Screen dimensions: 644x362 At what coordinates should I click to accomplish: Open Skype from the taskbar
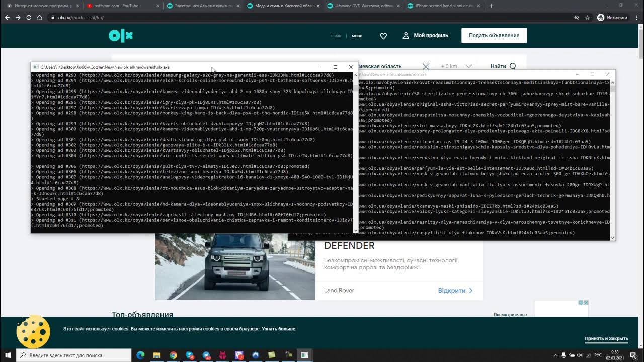[x=190, y=355]
